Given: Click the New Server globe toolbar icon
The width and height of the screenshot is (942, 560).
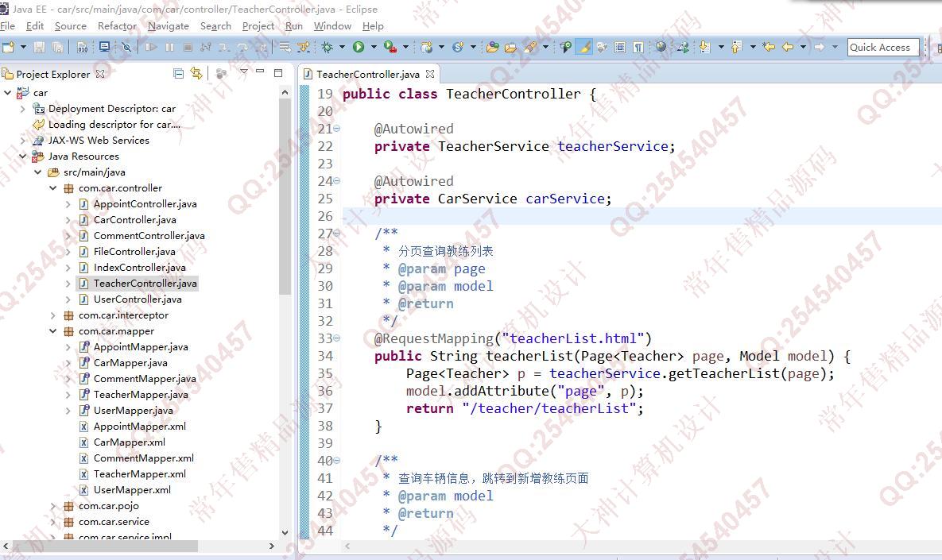Looking at the screenshot, I should pyautogui.click(x=427, y=47).
